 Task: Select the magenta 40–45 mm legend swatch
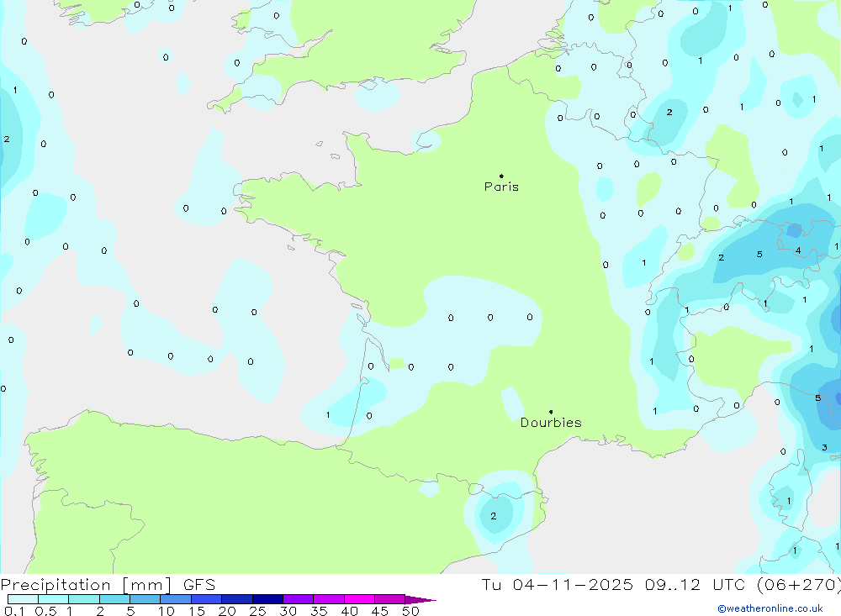pos(359,599)
